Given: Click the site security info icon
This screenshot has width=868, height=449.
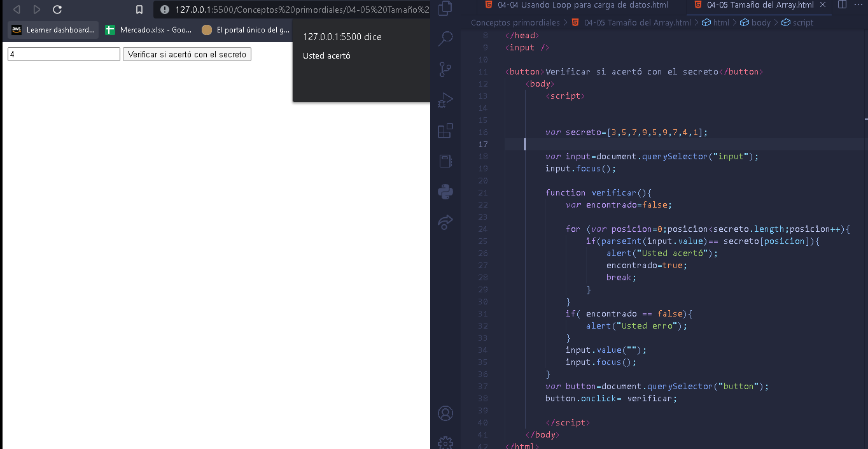Looking at the screenshot, I should pyautogui.click(x=165, y=10).
